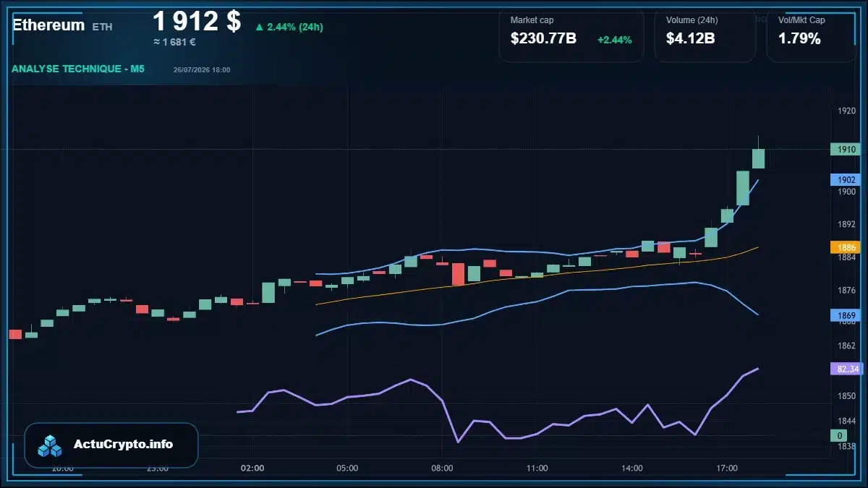
Task: Click the Vol/Mkt Cap card label
Action: pyautogui.click(x=801, y=20)
